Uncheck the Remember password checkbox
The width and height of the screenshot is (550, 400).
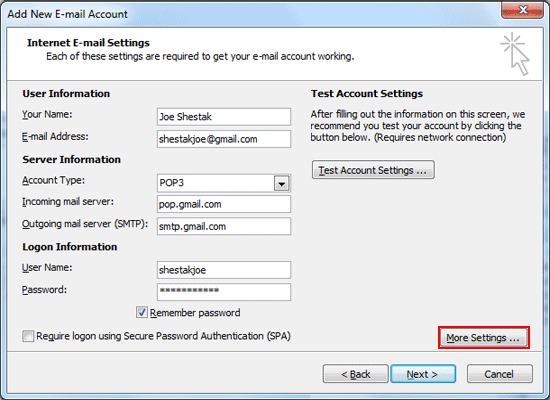click(142, 312)
